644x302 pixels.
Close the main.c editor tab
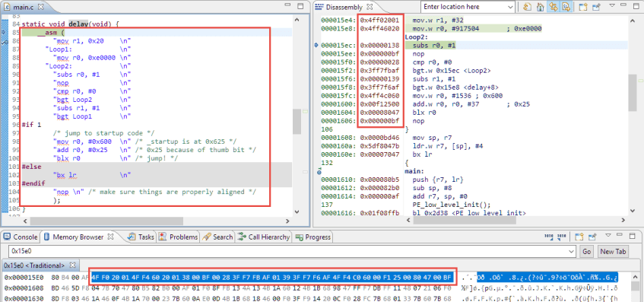coord(40,7)
